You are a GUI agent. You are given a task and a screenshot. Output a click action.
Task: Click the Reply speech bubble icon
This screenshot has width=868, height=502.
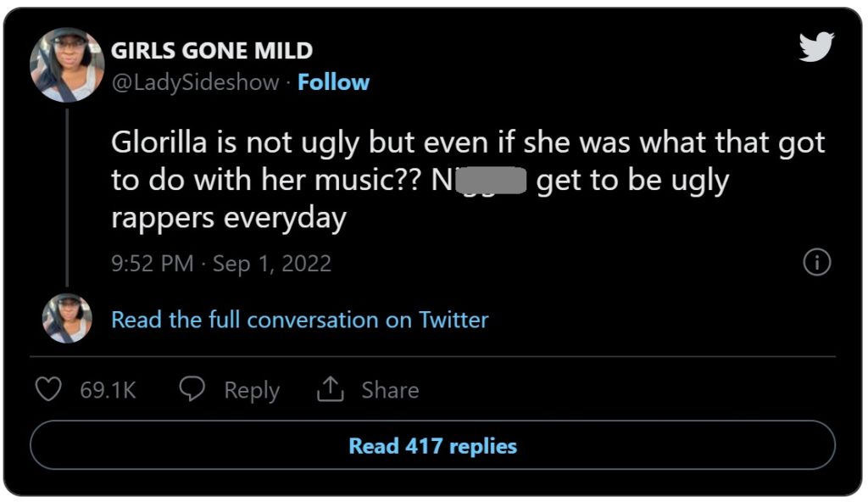click(194, 390)
